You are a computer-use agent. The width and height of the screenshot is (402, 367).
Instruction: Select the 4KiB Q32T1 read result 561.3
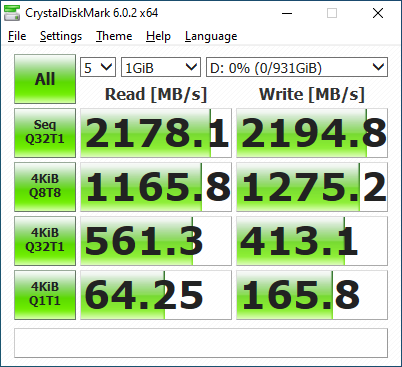156,241
